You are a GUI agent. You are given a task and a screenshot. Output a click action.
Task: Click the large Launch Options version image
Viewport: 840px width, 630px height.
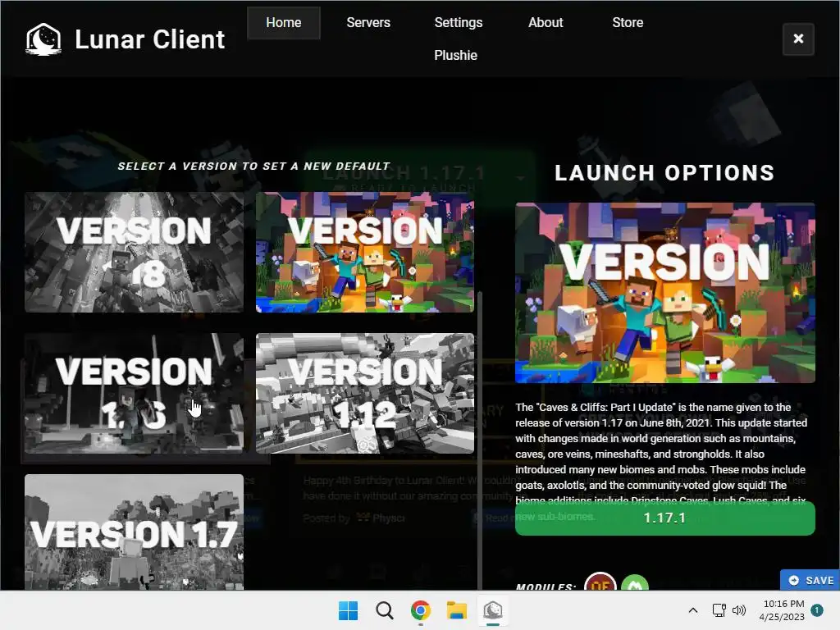[664, 293]
